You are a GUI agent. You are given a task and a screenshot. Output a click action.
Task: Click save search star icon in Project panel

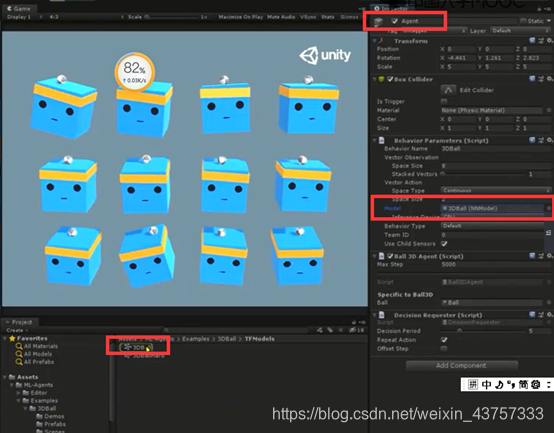(341, 330)
